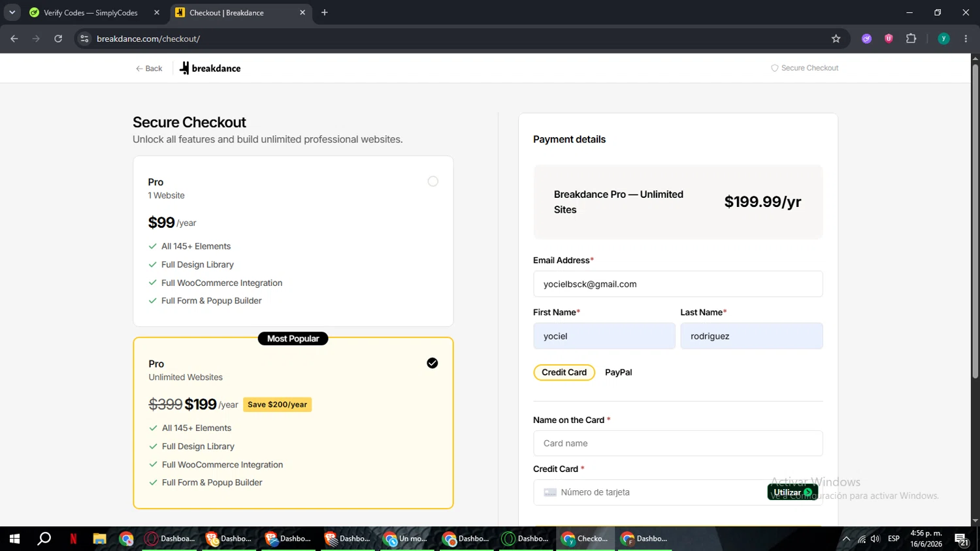
Task: Click the page vertical scrollbar thumb
Action: [x=975, y=221]
